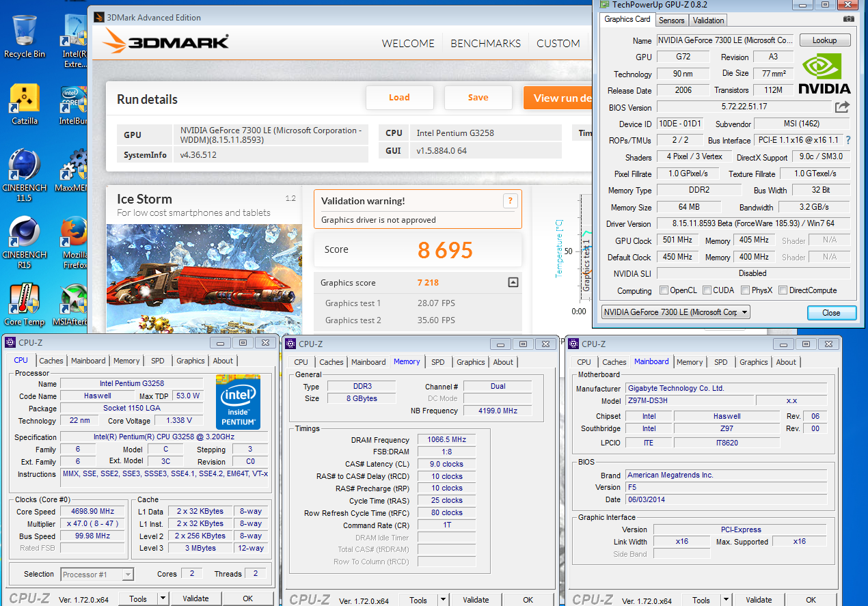
Task: Open the CINEBENCH R15 desktop shortcut
Action: [x=25, y=243]
